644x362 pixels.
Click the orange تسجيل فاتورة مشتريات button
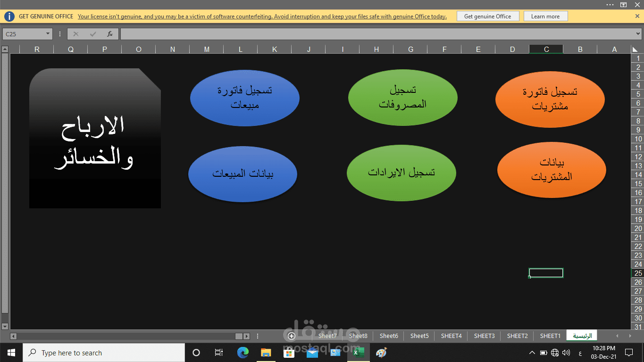click(550, 99)
